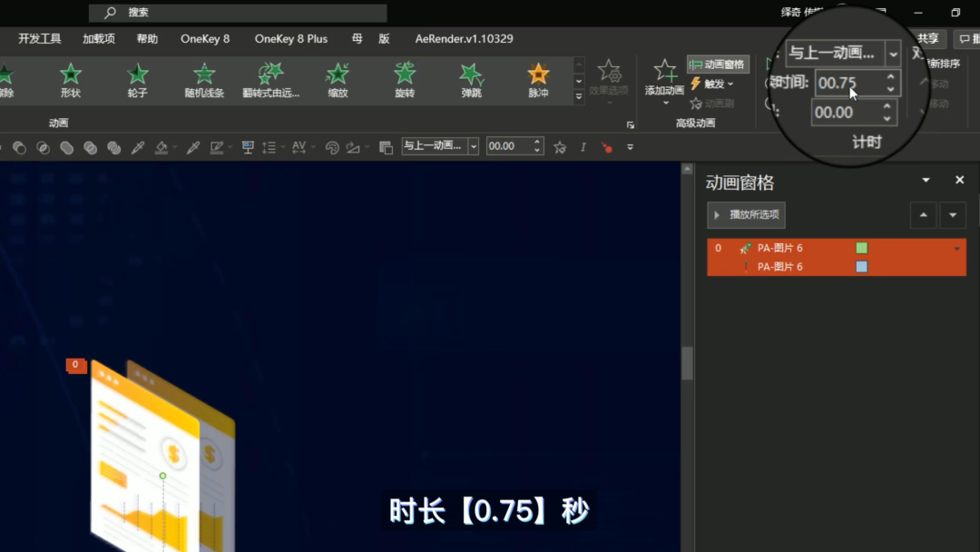The image size is (980, 552).
Task: Click the star animation icon in quick toolbar
Action: point(560,148)
